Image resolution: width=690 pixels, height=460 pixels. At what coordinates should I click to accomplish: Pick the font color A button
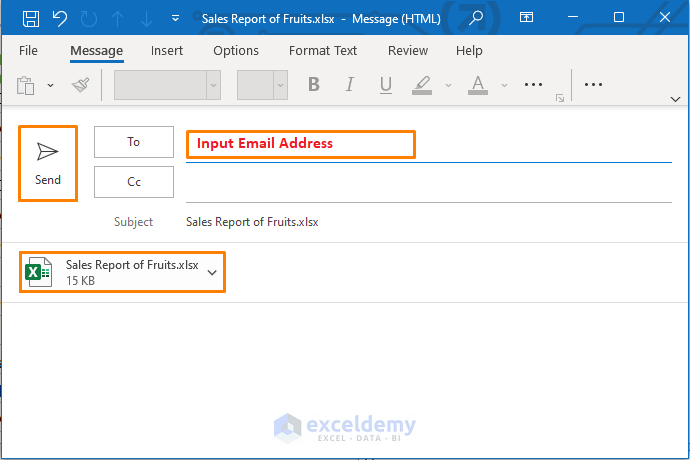(x=478, y=85)
